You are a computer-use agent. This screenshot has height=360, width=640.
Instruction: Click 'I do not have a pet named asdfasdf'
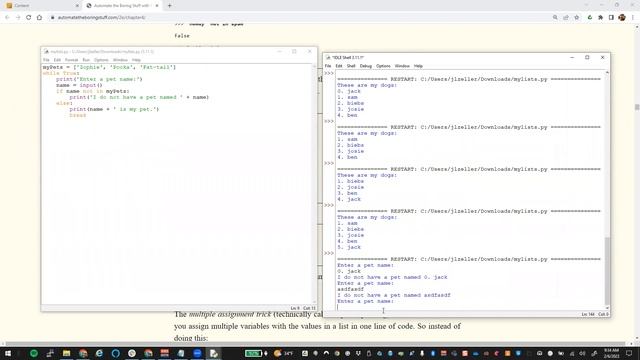point(394,295)
